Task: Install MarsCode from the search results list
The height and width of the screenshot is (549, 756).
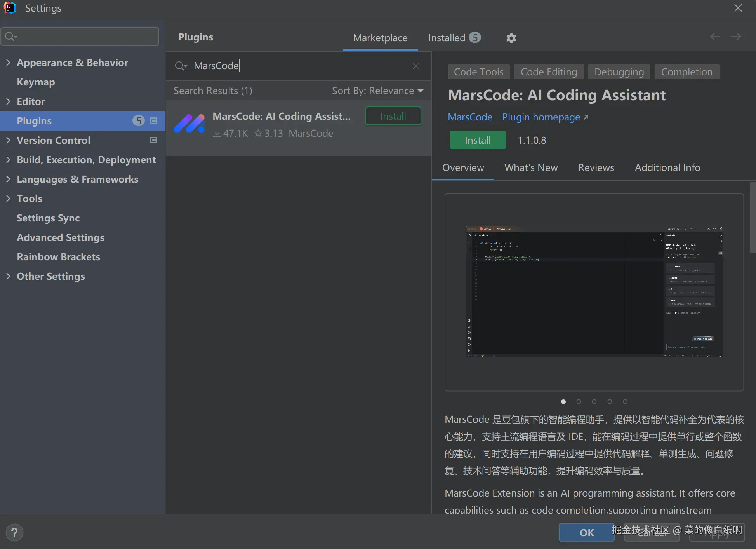Action: 393,116
